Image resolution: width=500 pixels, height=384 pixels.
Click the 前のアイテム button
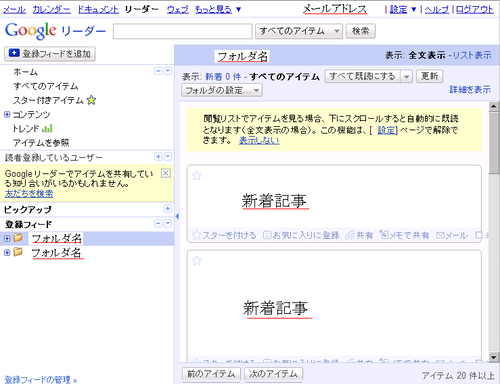click(x=211, y=374)
